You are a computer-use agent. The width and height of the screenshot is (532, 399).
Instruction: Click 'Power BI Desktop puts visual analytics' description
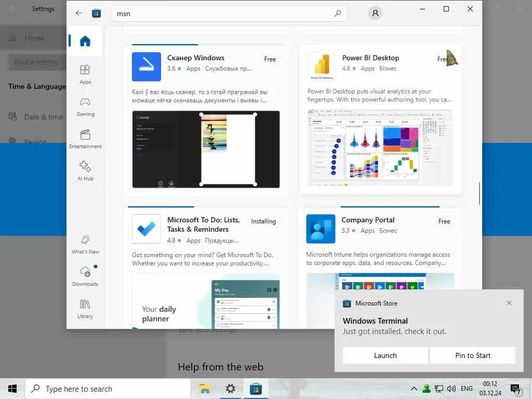click(379, 96)
